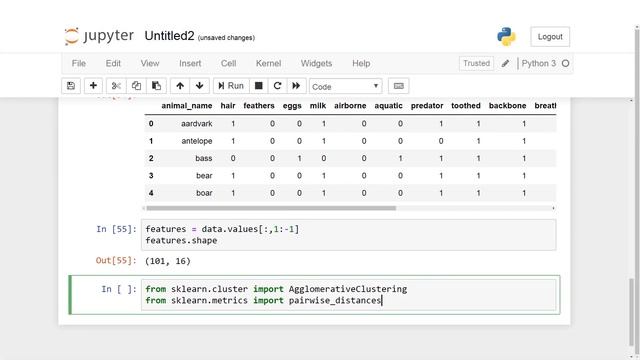
Task: Open the File menu
Action: [79, 63]
